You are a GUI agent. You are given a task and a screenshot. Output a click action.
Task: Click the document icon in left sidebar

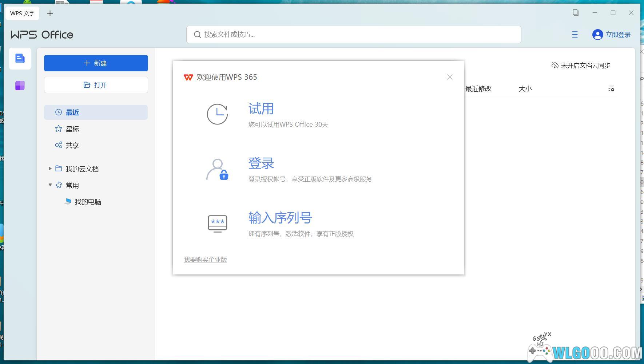(20, 58)
